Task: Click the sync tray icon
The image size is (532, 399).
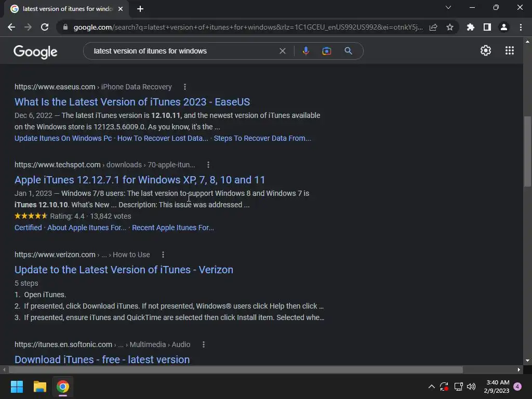Action: pyautogui.click(x=444, y=387)
